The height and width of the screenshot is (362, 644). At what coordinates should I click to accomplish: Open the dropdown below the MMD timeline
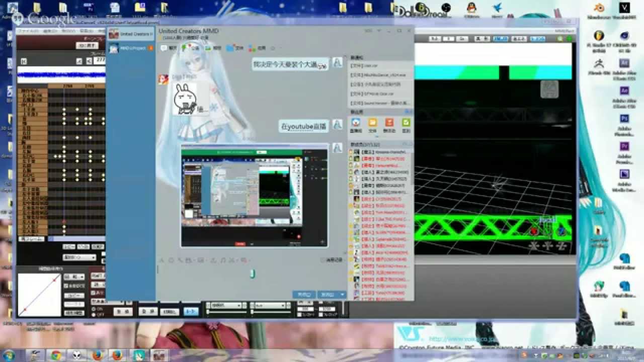pyautogui.click(x=79, y=257)
